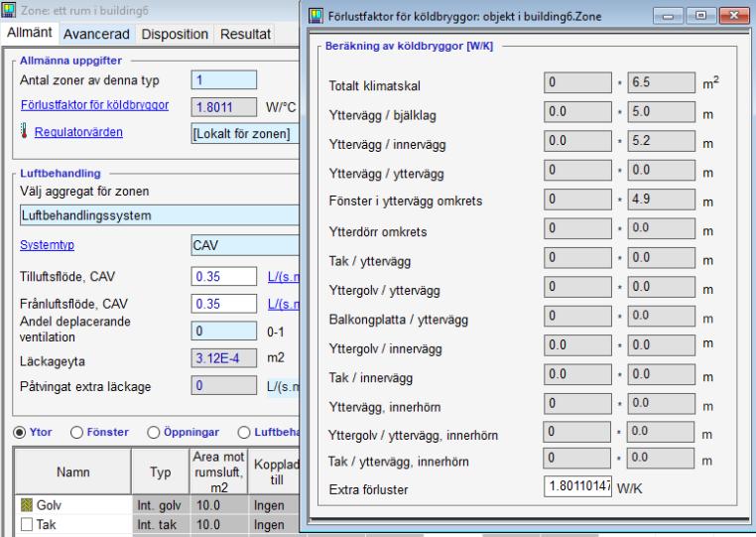The width and height of the screenshot is (756, 537).
Task: Select the Öppningar radio button
Action: tap(154, 433)
